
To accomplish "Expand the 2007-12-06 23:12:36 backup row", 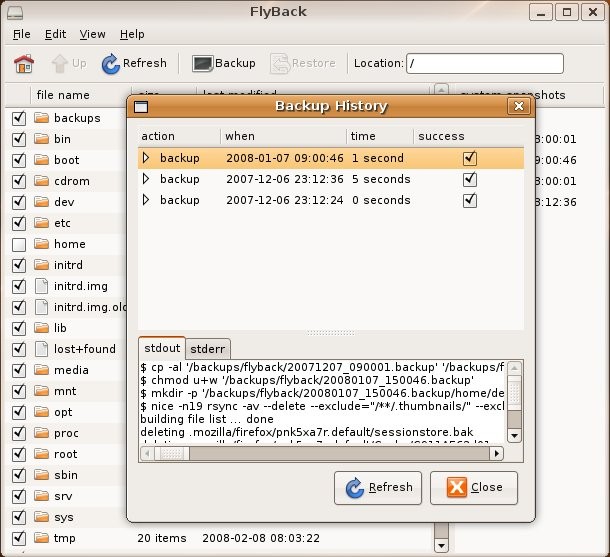I will pos(146,179).
